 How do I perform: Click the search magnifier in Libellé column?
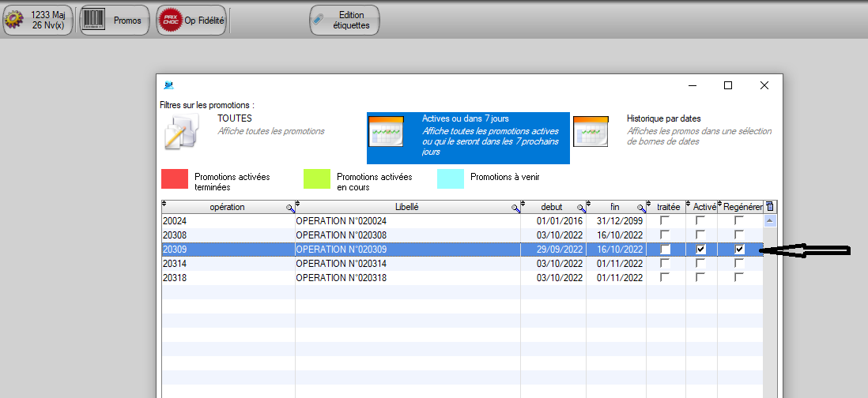[515, 208]
